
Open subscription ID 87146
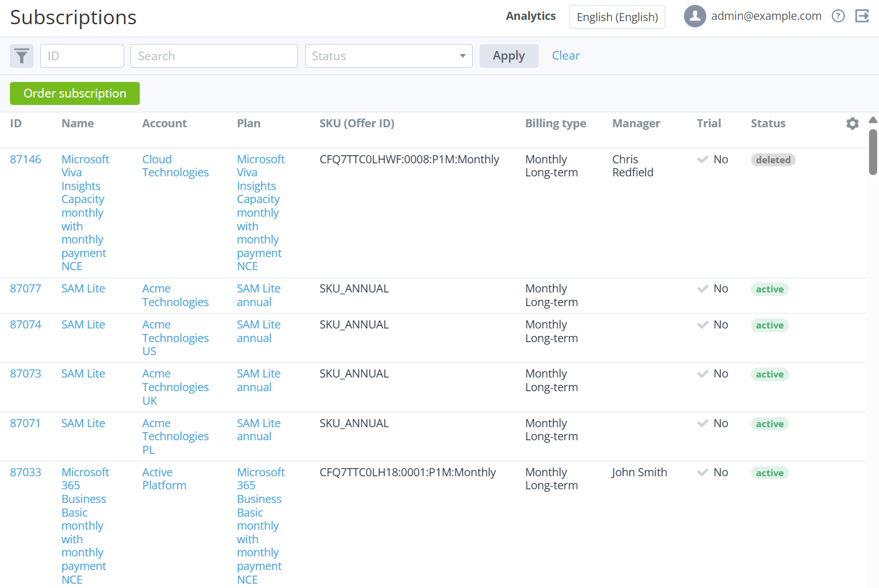pos(25,160)
